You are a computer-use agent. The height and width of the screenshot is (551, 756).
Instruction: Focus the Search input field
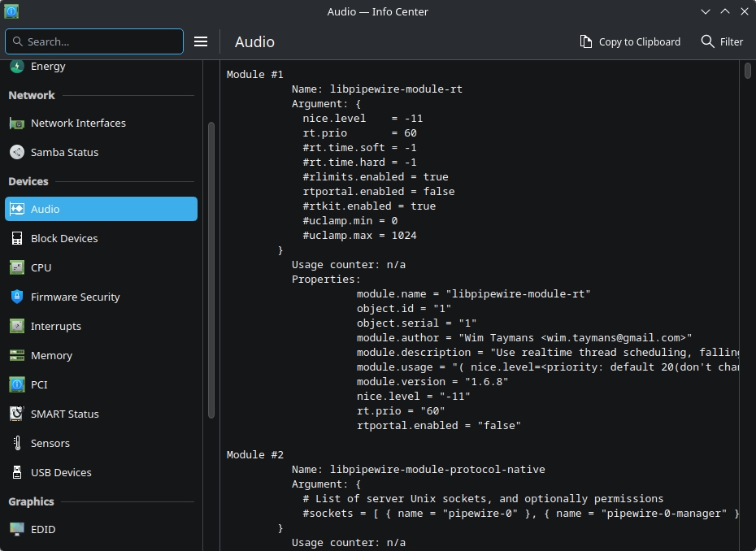coord(94,41)
